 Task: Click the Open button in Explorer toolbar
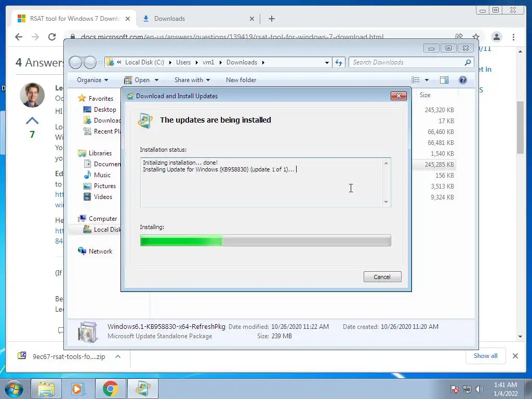click(137, 80)
